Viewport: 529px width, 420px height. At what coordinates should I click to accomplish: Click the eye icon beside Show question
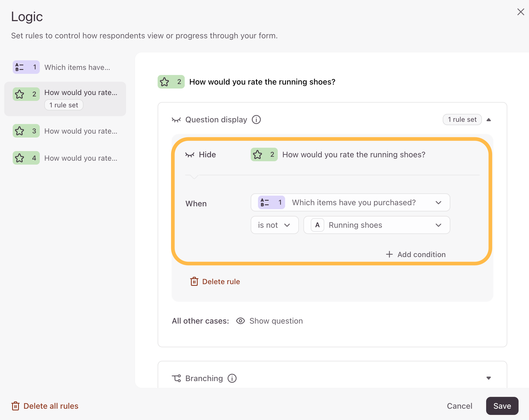[241, 321]
